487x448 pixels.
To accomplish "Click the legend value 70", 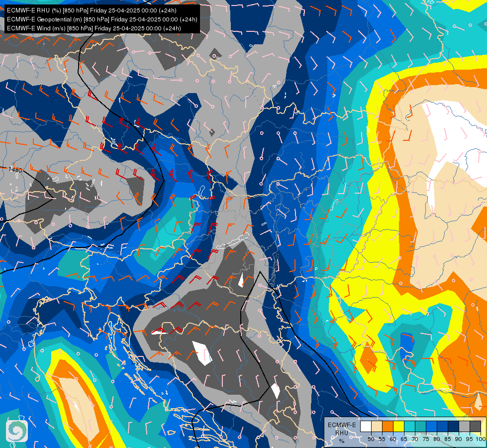I will point(415,439).
